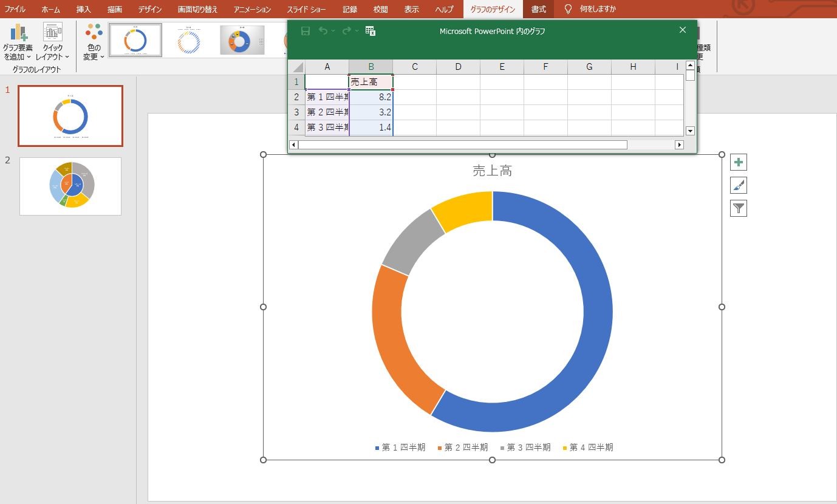
Task: Click spreadsheet horizontal scroll right arrow
Action: 679,145
